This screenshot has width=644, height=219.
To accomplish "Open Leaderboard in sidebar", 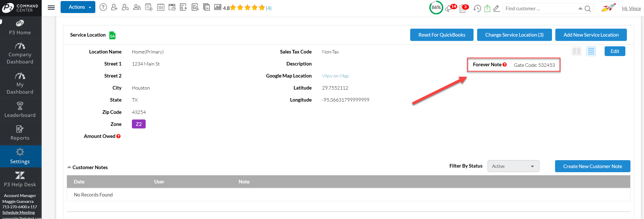I will (x=20, y=110).
